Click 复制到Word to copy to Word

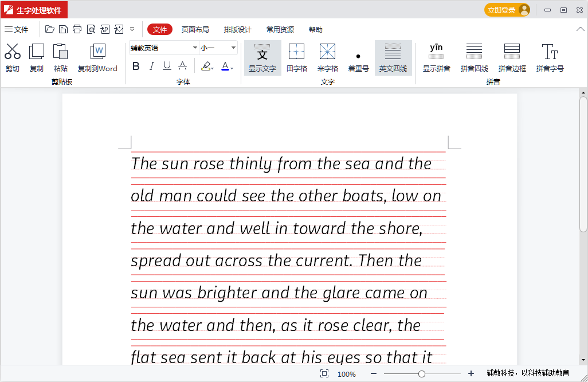(x=97, y=58)
